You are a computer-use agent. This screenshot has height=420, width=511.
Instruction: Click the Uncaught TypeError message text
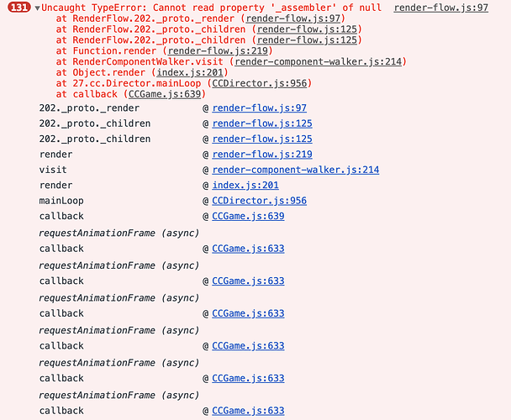[212, 8]
